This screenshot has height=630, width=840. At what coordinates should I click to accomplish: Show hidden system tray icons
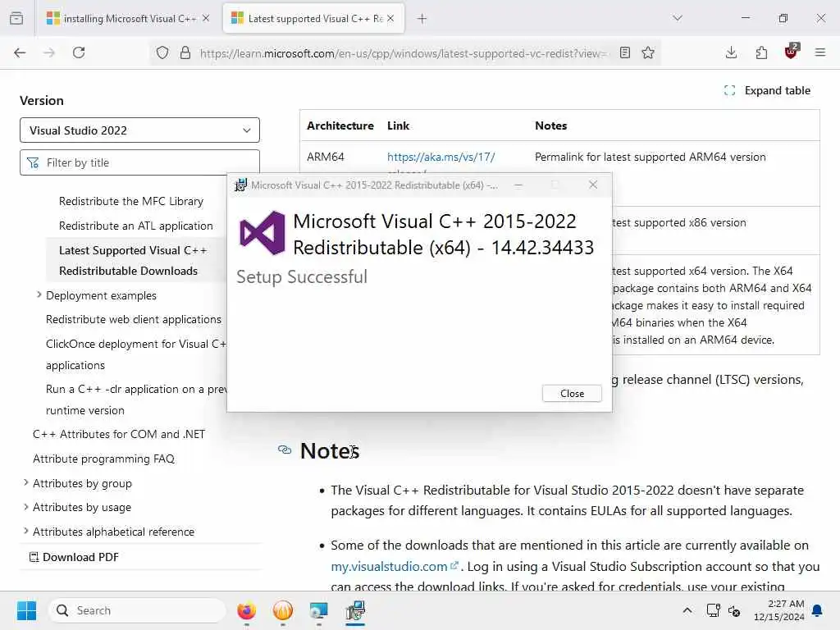click(687, 610)
